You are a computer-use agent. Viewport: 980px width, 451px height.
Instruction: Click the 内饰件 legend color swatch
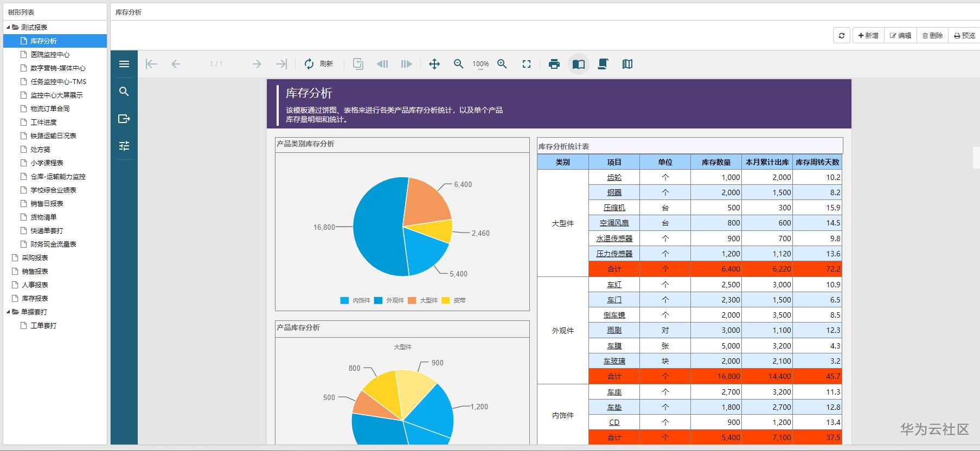point(344,300)
